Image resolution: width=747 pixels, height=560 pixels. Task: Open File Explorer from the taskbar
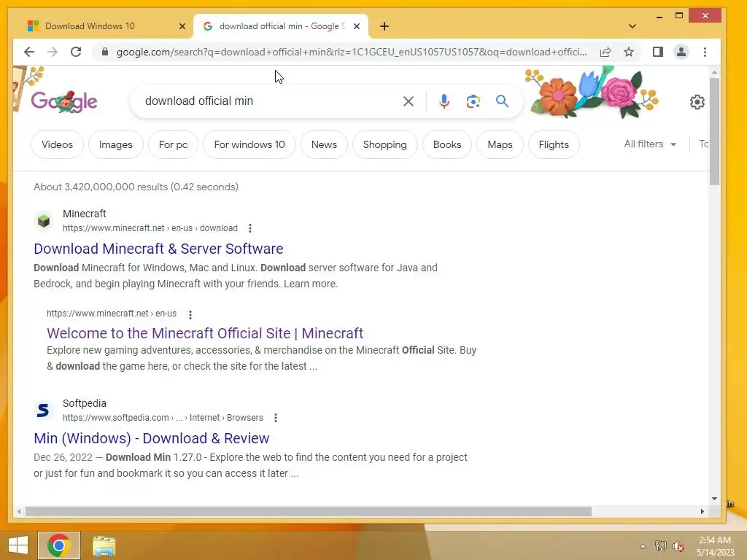tap(104, 546)
